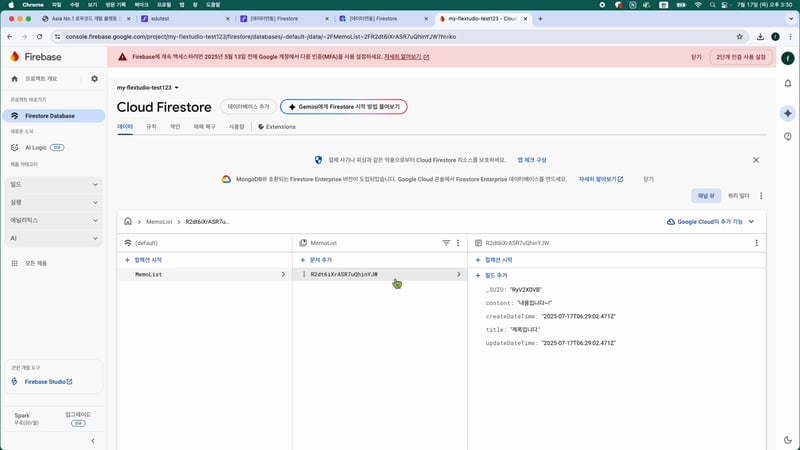
Task: Open the MemoList column three-dot menu
Action: (x=458, y=243)
